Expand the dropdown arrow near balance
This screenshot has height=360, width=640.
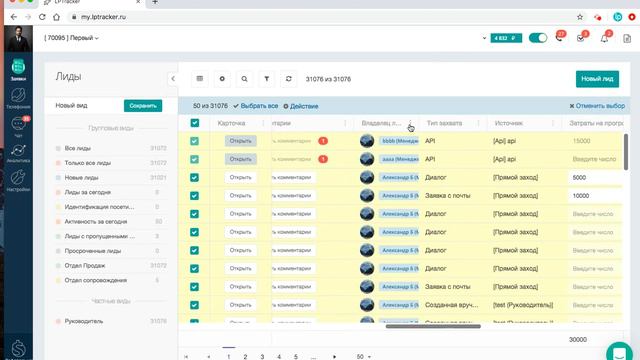point(484,38)
